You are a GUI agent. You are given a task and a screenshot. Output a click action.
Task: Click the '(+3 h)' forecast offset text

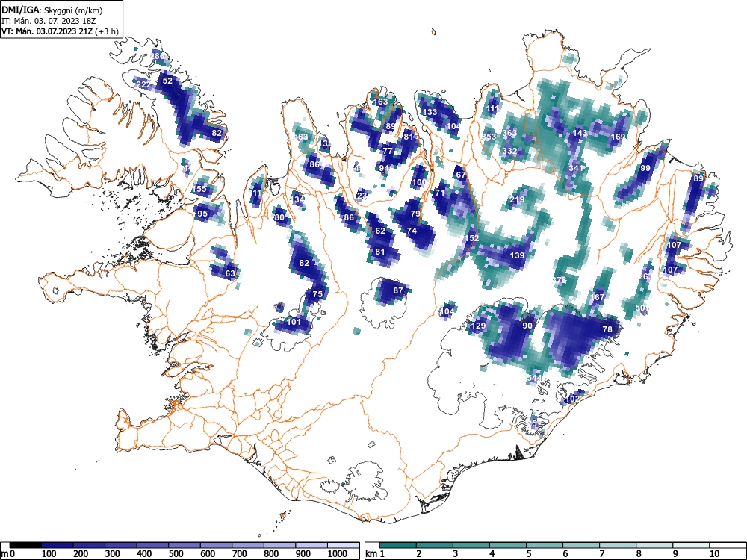pos(107,31)
